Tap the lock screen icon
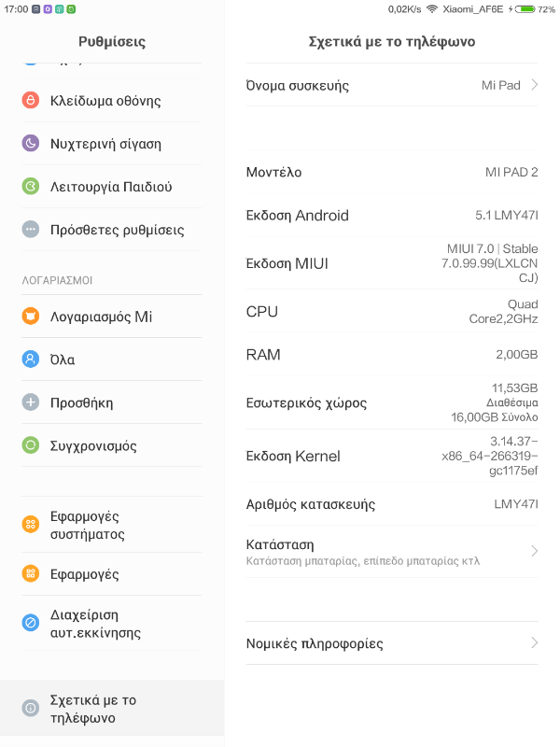This screenshot has width=560, height=747. point(31,101)
